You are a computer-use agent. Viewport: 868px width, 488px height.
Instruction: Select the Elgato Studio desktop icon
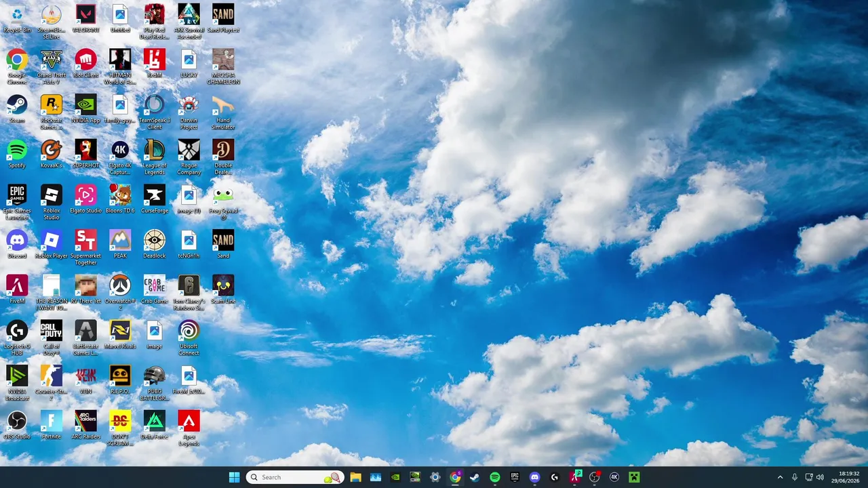coord(85,200)
